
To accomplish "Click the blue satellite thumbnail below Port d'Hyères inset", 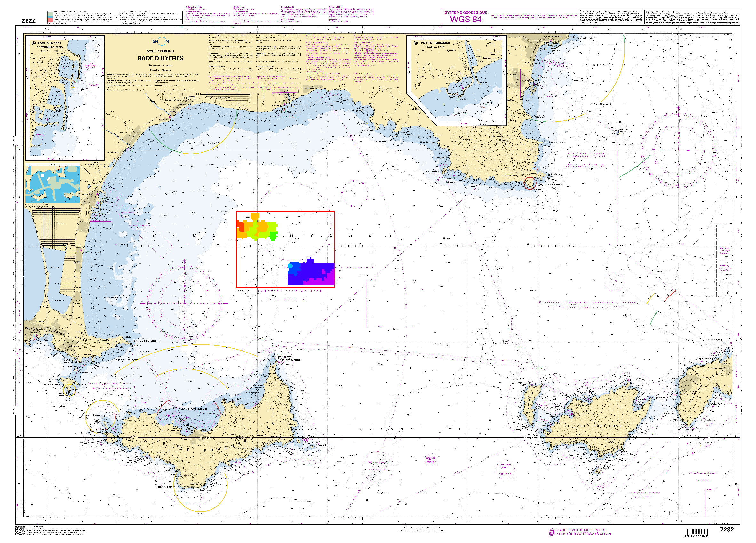I will [x=53, y=184].
